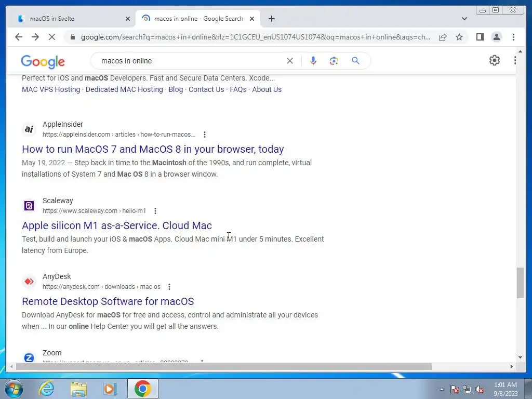532x399 pixels.
Task: Open the taskbar clock and date
Action: click(506, 389)
